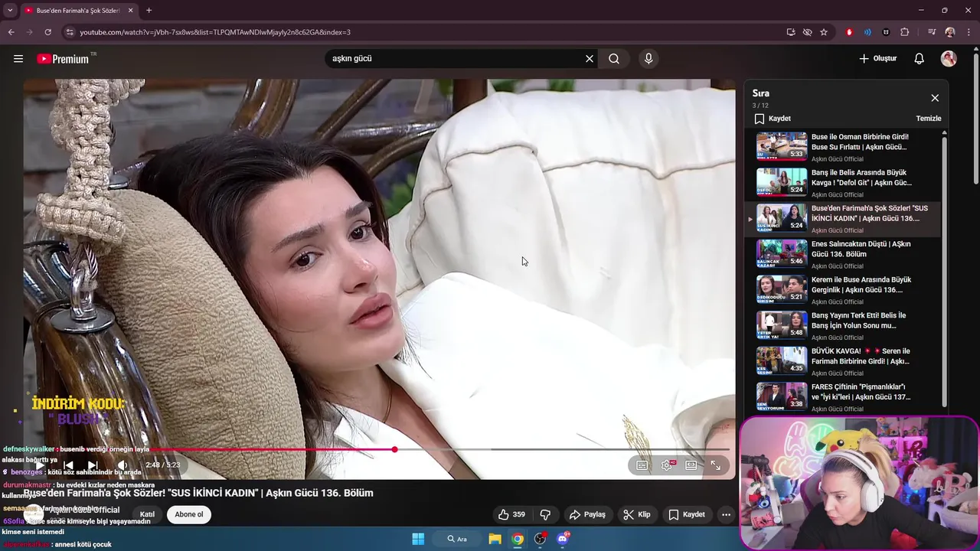Click site info icon in address bar

click(69, 32)
